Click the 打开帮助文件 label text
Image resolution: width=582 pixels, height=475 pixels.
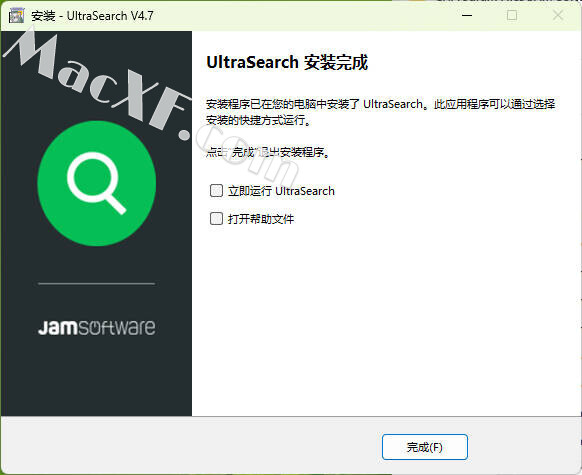coord(261,219)
